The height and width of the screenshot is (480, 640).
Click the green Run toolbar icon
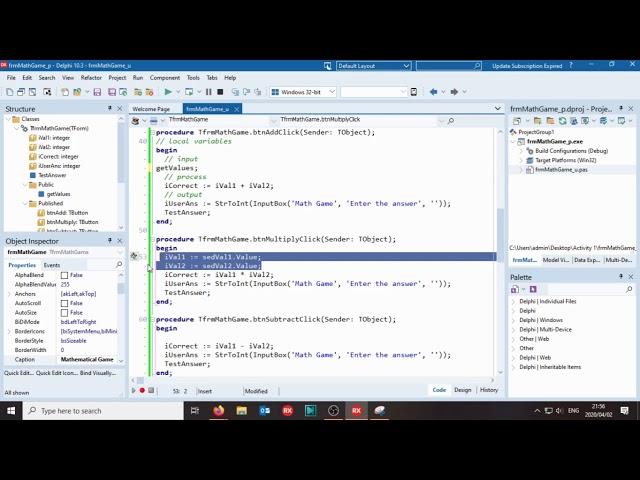point(168,92)
